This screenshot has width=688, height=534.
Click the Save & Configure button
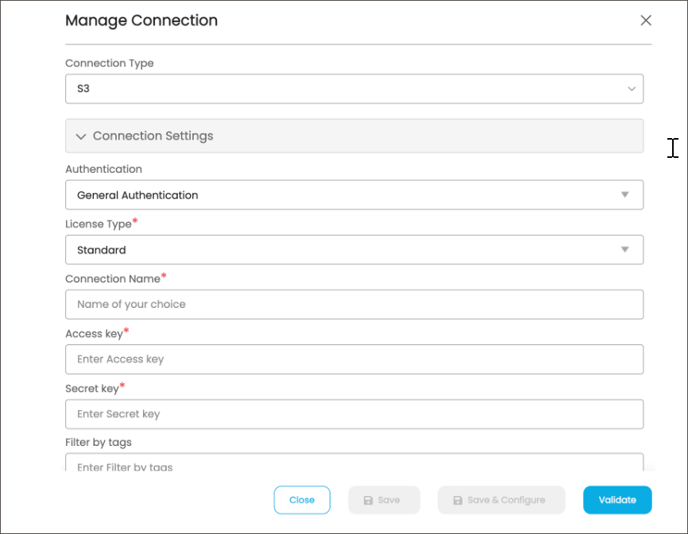coord(501,500)
